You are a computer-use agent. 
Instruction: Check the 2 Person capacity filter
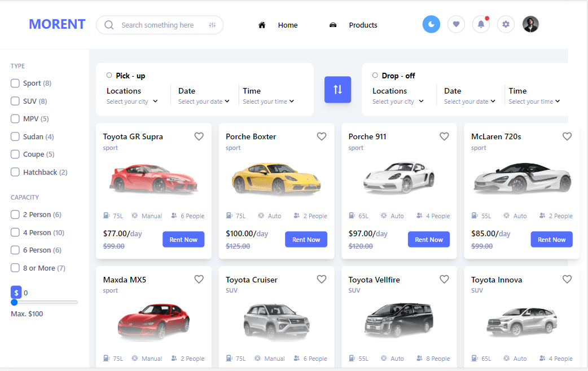(x=15, y=214)
